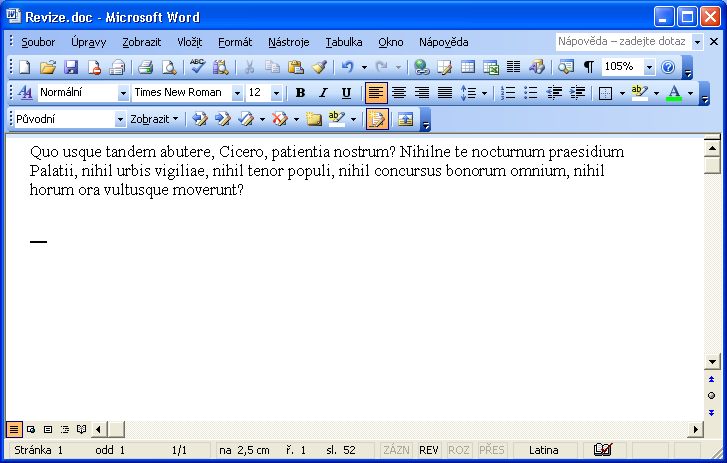Screen dimensions: 727x463
Task: Open the Columns layout button
Action: click(513, 68)
